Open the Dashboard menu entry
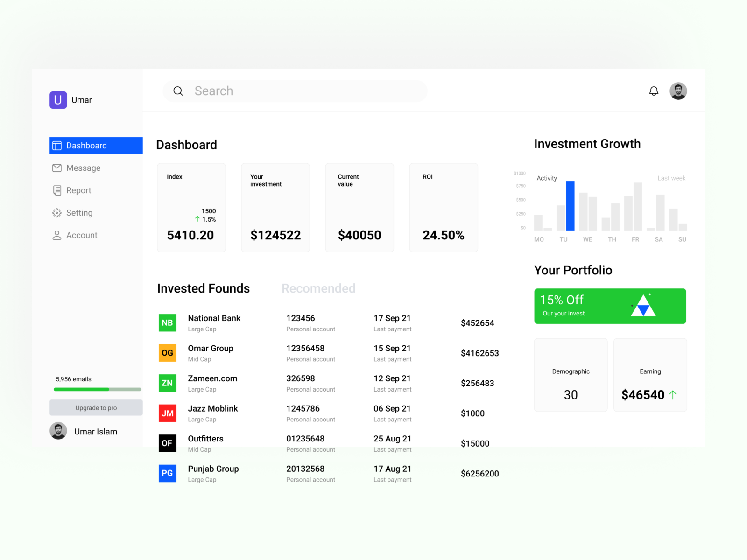Viewport: 747px width, 560px height. click(87, 145)
